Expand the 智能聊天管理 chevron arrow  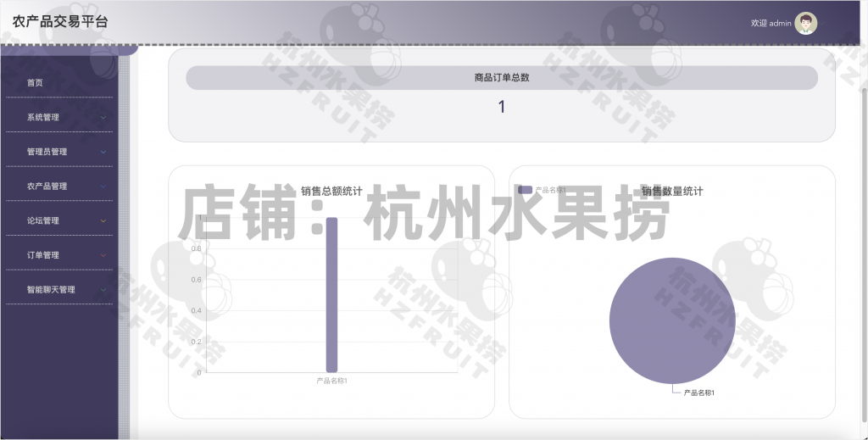pos(103,289)
